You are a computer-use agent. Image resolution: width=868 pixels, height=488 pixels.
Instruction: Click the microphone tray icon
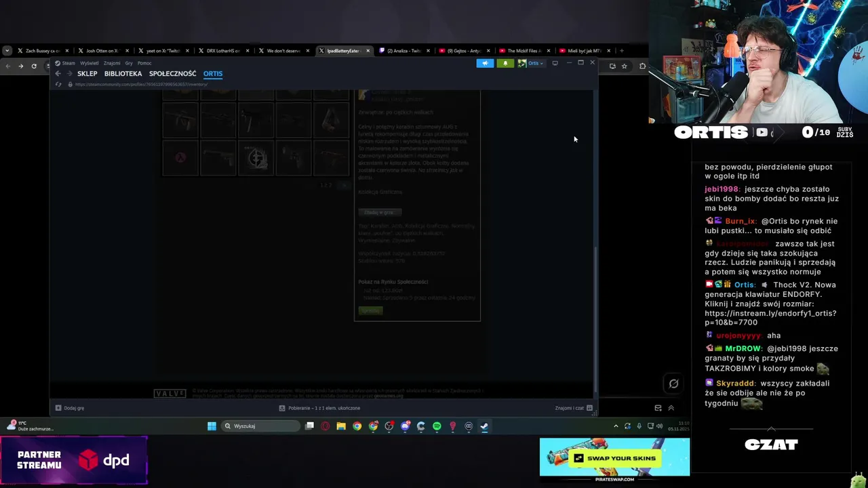639,426
